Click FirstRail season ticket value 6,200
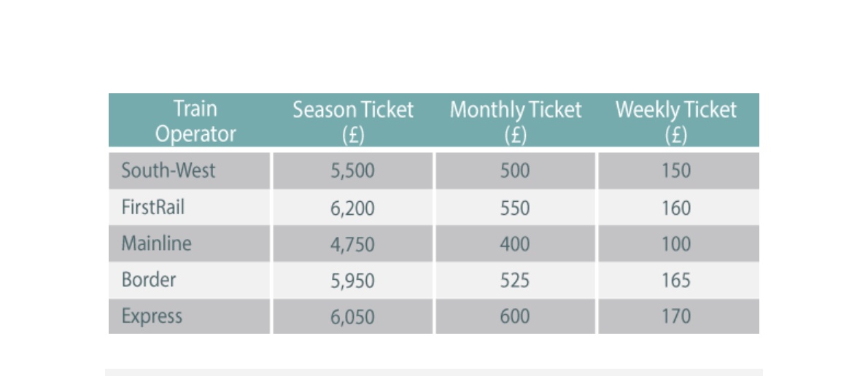Viewport: 868px width, 376px height. coord(352,208)
